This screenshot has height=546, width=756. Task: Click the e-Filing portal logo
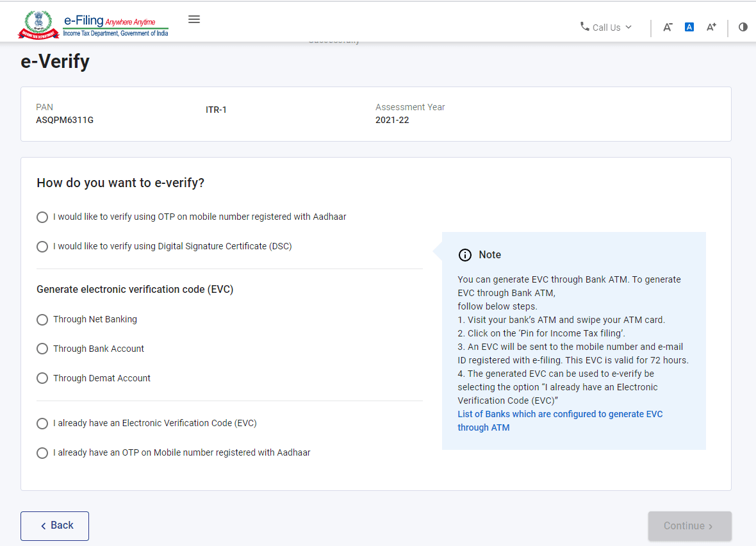[x=94, y=25]
